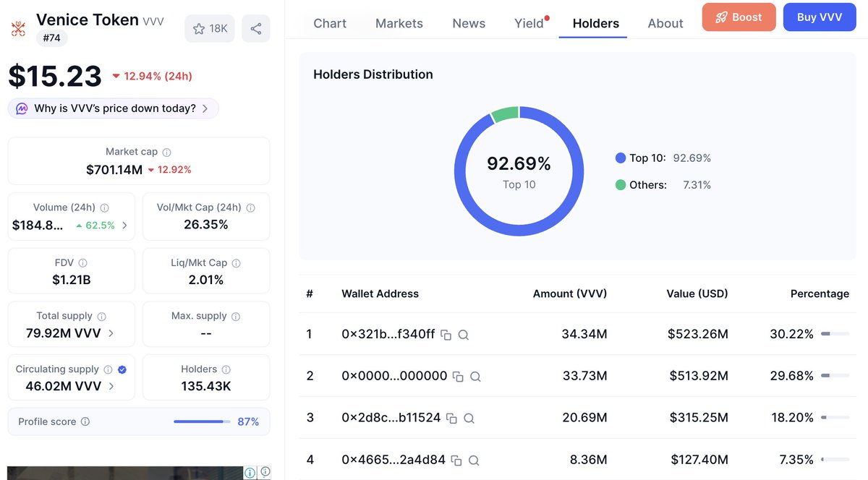Viewport: 868px width, 480px height.
Task: Search wallet 0x4665...2a4d84 with magnifier icon
Action: tap(474, 460)
